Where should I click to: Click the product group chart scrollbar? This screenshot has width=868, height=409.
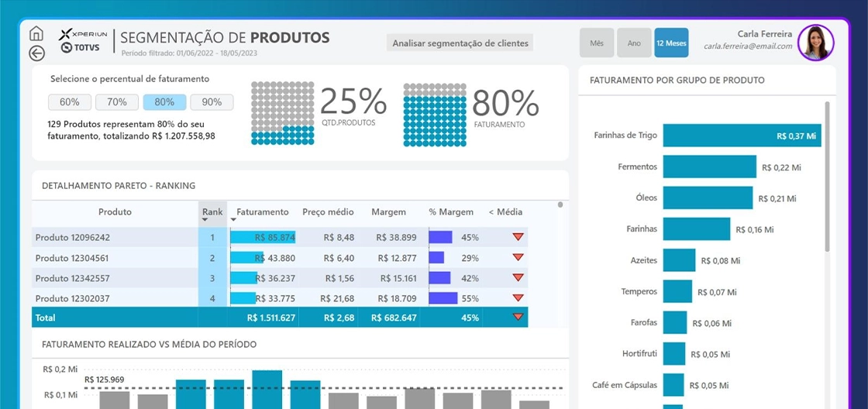point(827,176)
